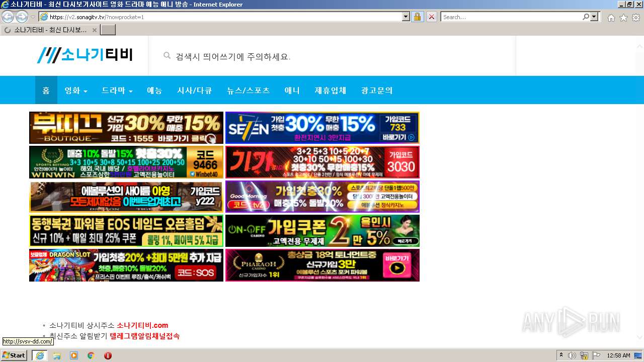
Task: Click the browser Back arrow button
Action: [8, 17]
